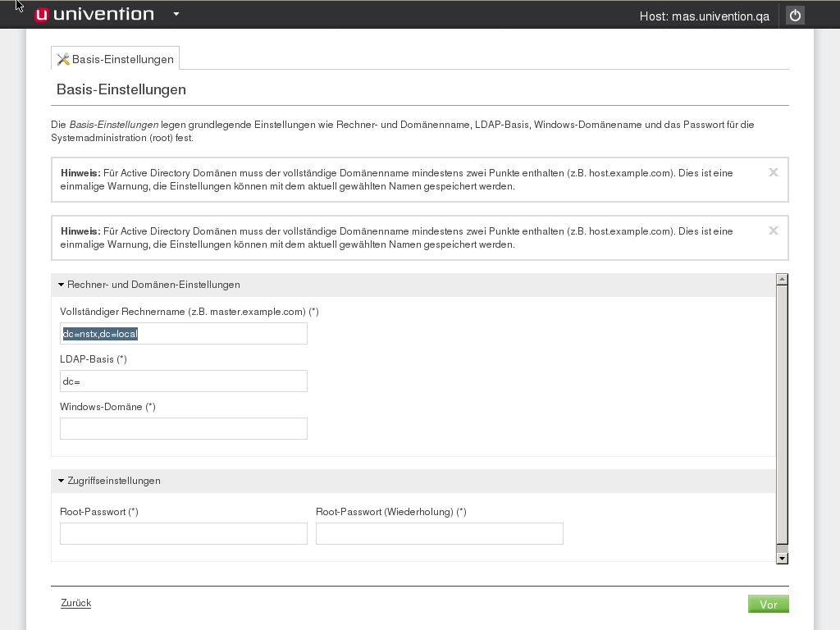Viewport: 840px width, 630px height.
Task: Open the dropdown arrow beside Univention logo
Action: [176, 14]
